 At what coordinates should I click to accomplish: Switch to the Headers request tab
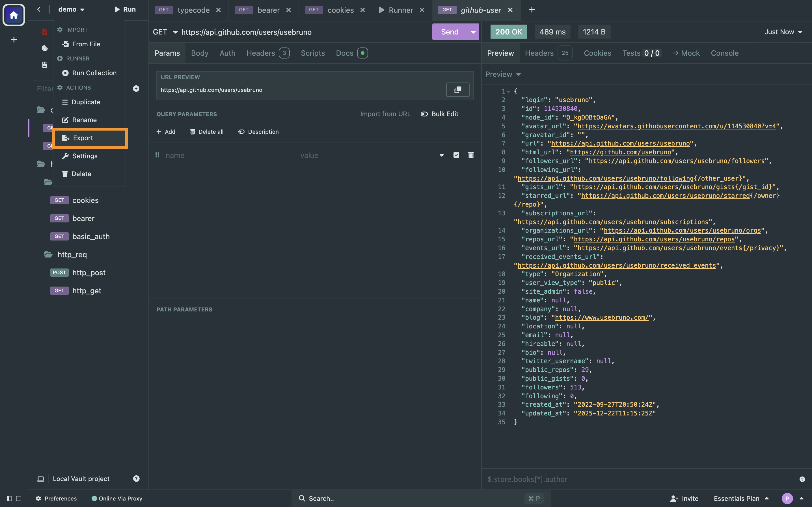(261, 53)
